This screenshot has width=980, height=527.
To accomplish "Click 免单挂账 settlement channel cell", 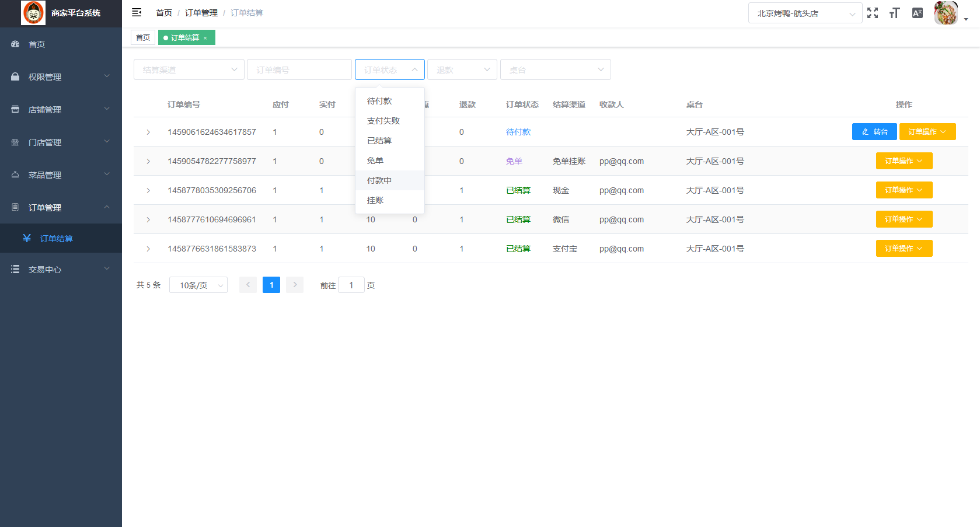I will [569, 161].
